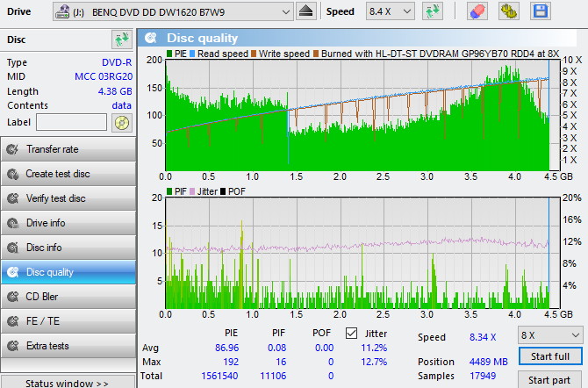Screen dimensions: 588x388
Task: Click the save floppy disk icon
Action: click(541, 11)
